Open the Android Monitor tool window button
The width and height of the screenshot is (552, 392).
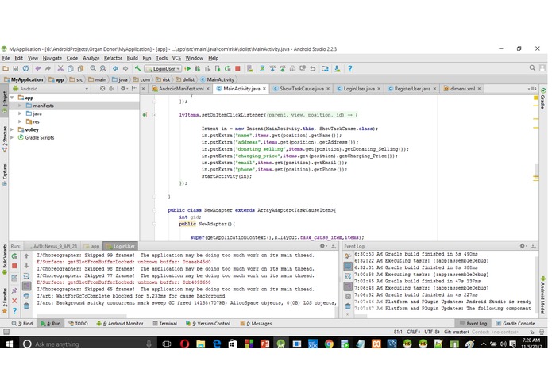click(120, 324)
